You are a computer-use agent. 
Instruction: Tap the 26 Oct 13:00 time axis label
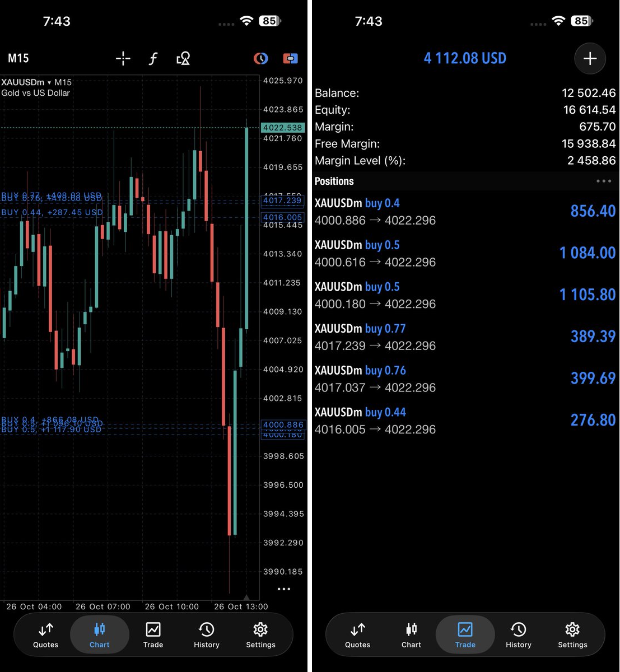[241, 606]
